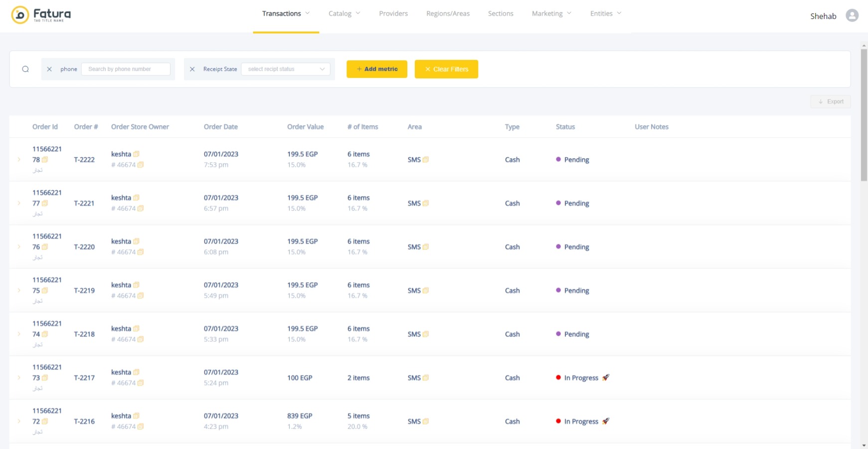Go to Regions/Areas page
The image size is (868, 449).
pos(448,13)
